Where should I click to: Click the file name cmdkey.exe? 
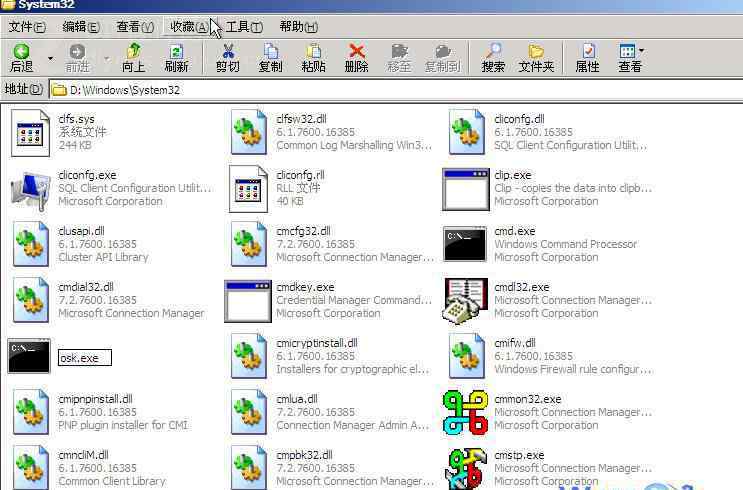pos(305,287)
